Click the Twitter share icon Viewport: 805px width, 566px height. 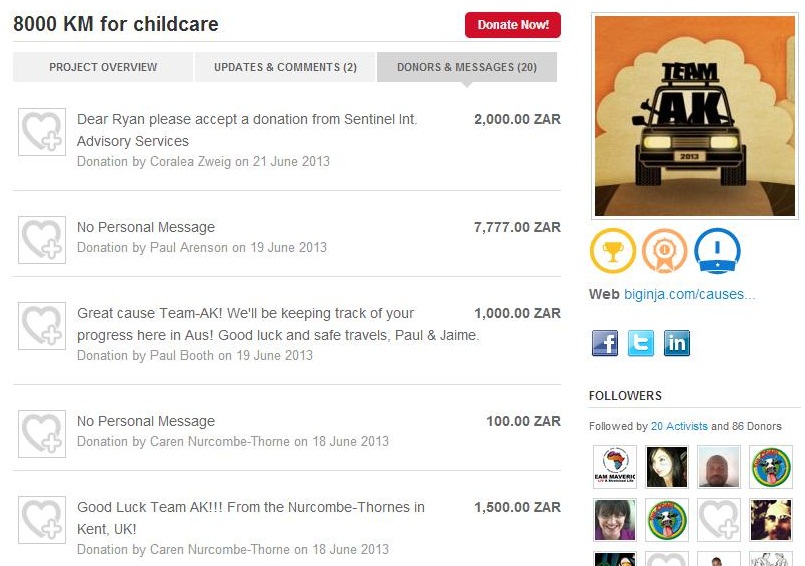point(641,343)
